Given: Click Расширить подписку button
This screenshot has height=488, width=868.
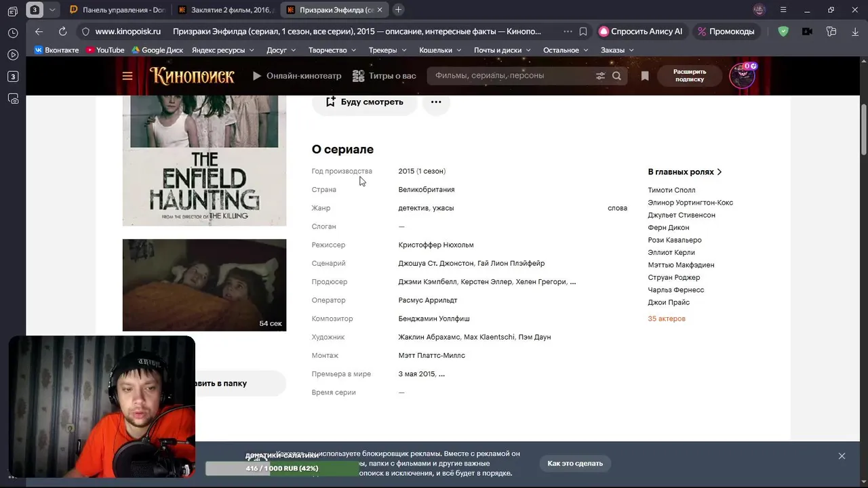Looking at the screenshot, I should 690,76.
